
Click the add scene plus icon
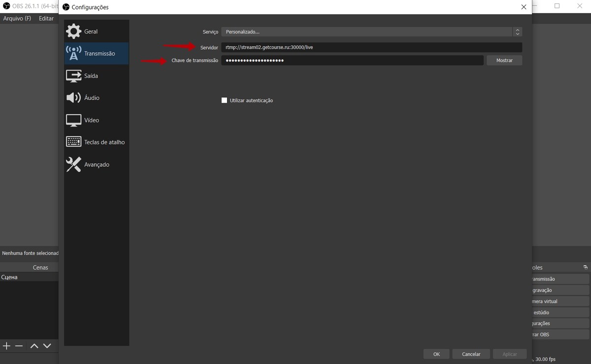click(6, 346)
